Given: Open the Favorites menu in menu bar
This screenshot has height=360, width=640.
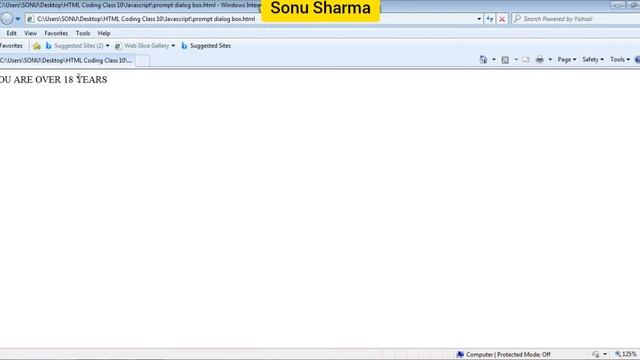Looking at the screenshot, I should [x=56, y=33].
